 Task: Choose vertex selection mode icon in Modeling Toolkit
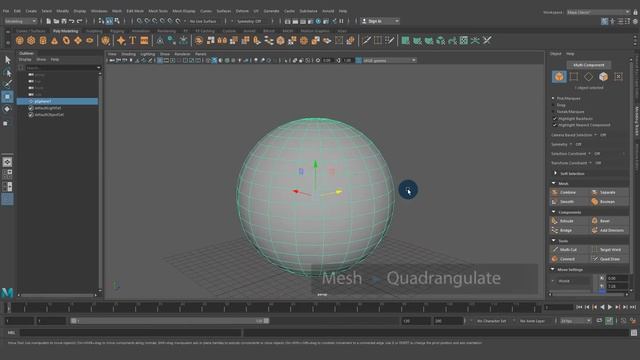573,76
